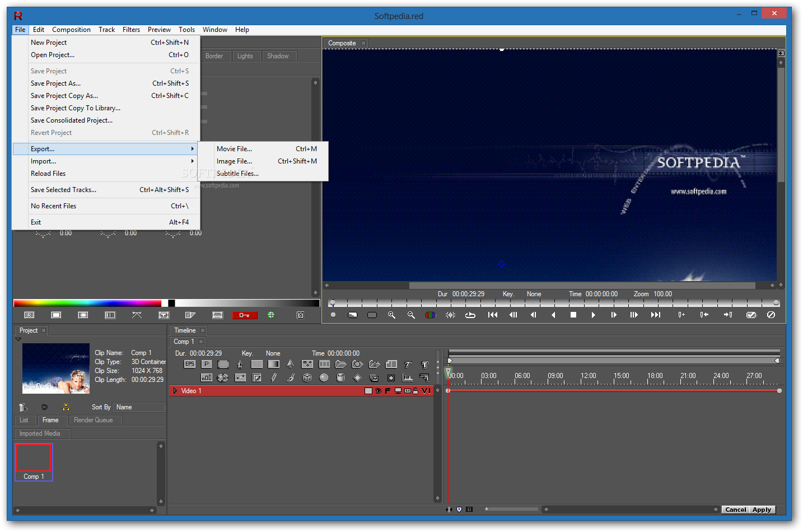Screen dimensions: 803x532
Task: Click the small square on Comp 1 tab
Action: click(200, 342)
